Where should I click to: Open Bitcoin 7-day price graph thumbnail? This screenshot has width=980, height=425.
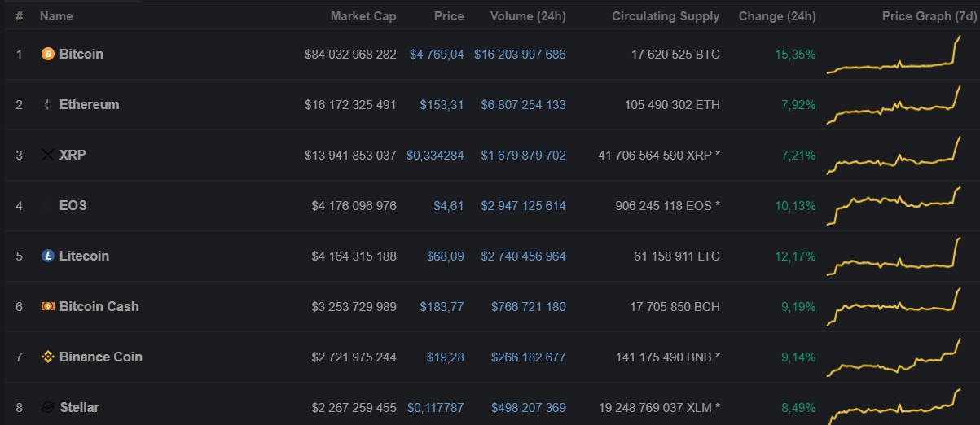[x=894, y=55]
